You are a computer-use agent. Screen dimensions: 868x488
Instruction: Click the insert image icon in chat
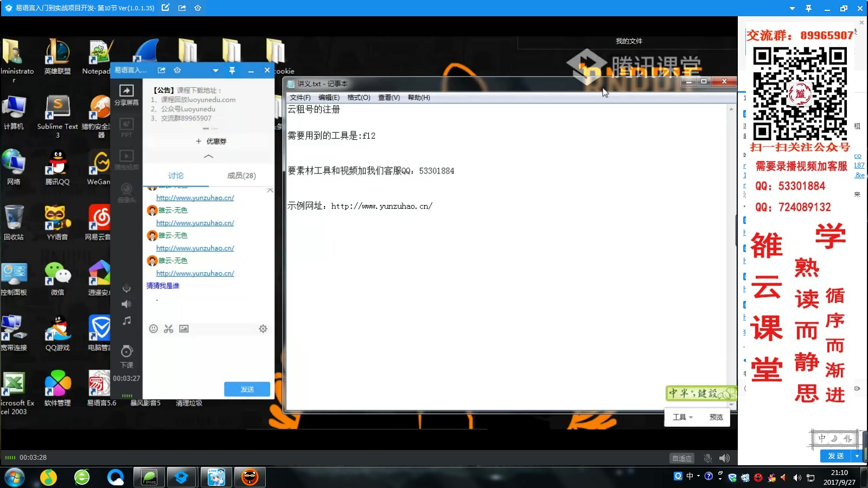pyautogui.click(x=184, y=329)
